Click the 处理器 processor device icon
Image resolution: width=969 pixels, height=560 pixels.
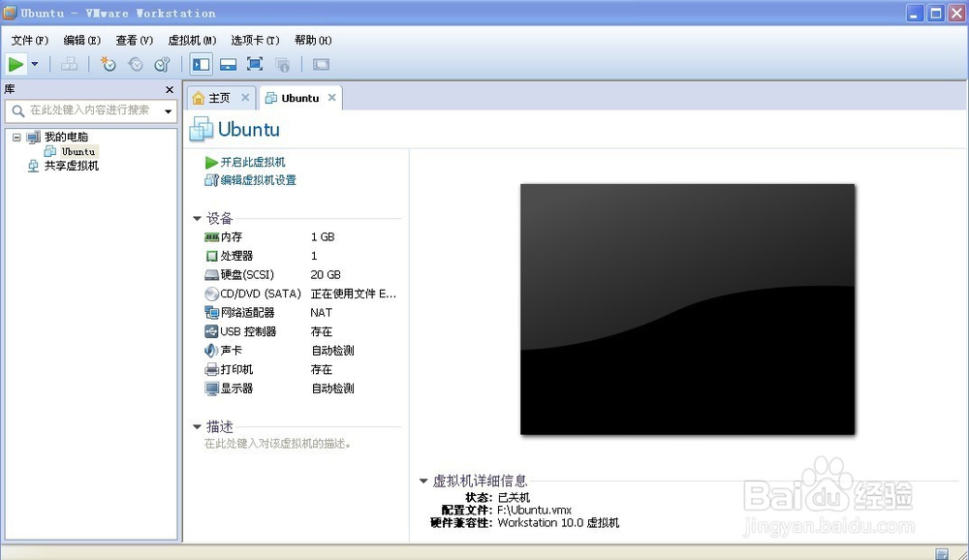(211, 256)
